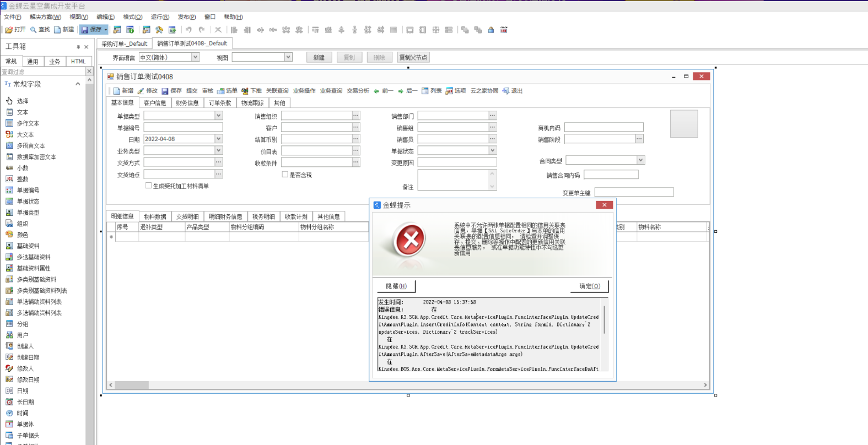The height and width of the screenshot is (445, 868).
Task: Close the 金蝶提示 error dialog
Action: 605,205
